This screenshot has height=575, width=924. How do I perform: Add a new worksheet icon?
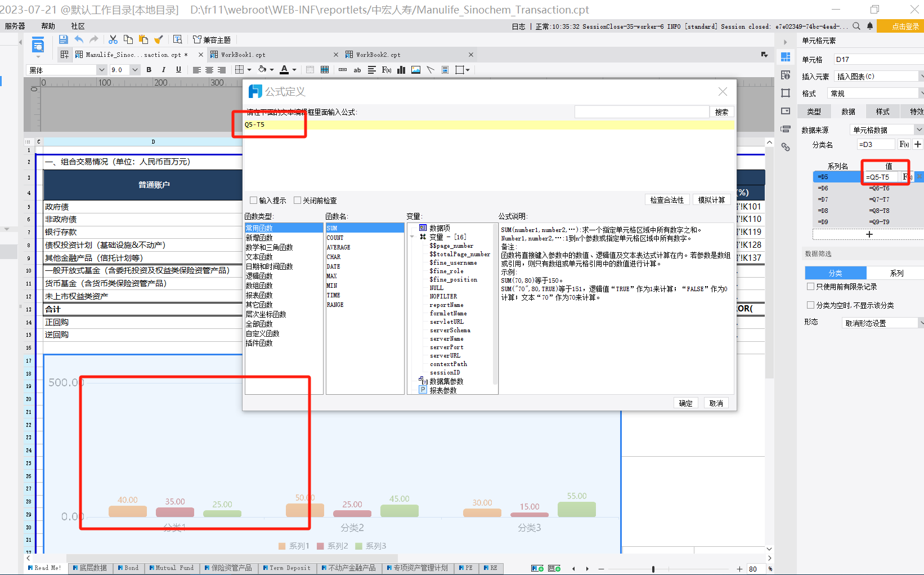click(537, 568)
